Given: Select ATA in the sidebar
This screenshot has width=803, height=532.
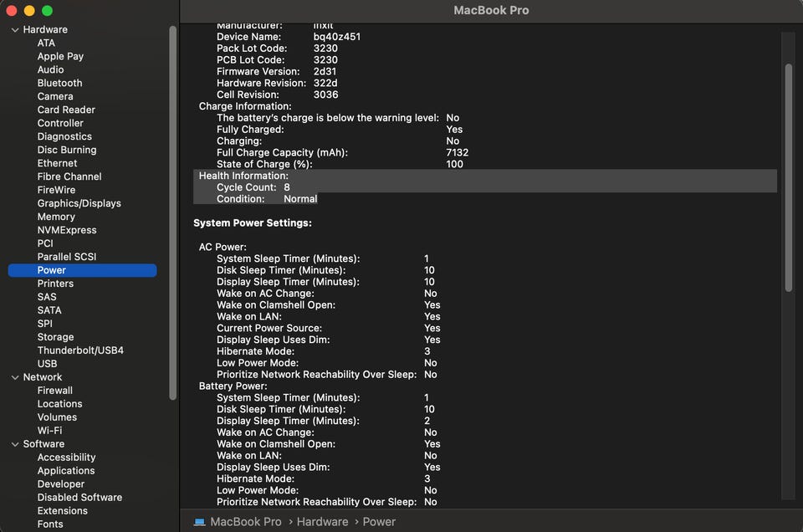Looking at the screenshot, I should pos(46,43).
